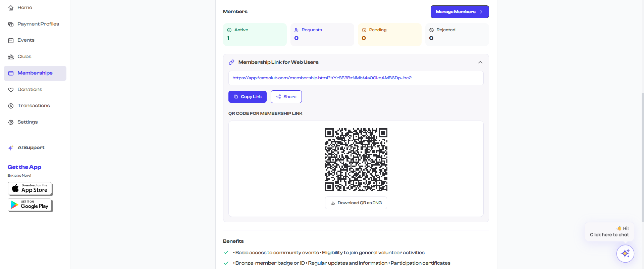Click the chain link icon beside Membership Link

231,62
